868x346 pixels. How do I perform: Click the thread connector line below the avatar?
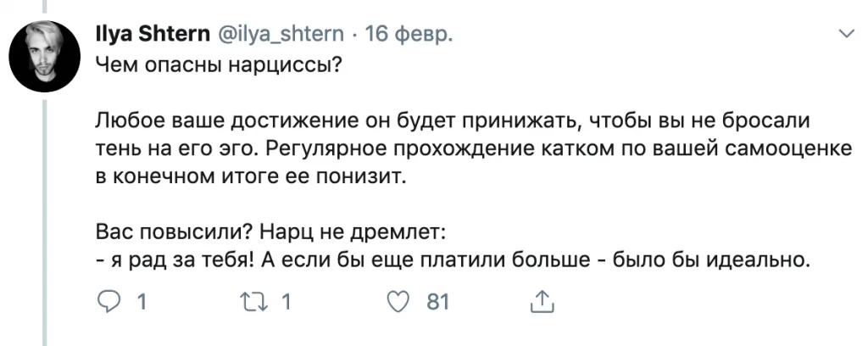point(45,223)
